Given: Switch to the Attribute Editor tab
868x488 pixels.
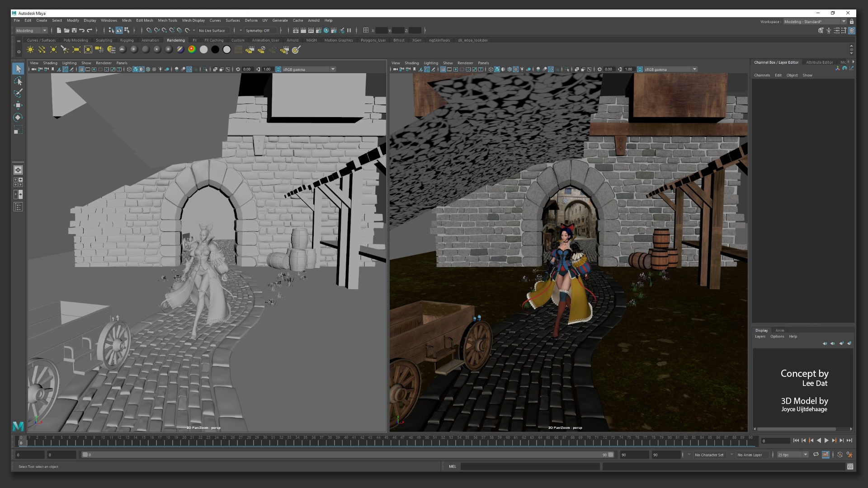Looking at the screenshot, I should click(x=819, y=62).
